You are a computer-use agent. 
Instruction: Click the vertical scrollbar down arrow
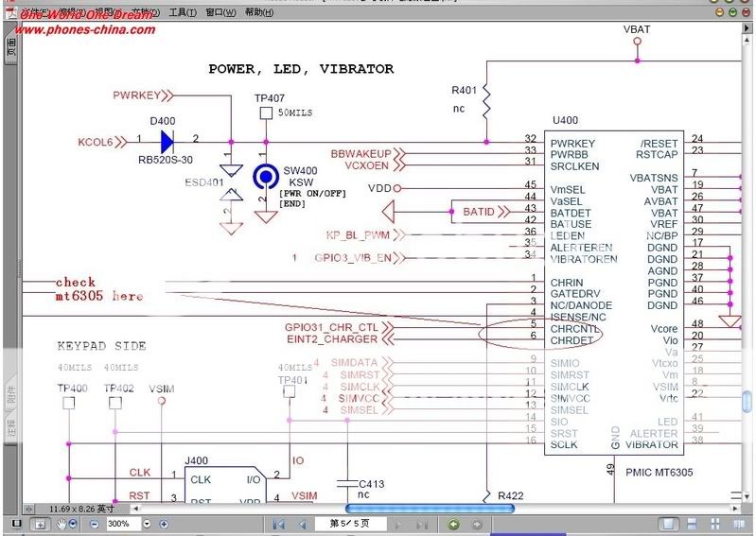pyautogui.click(x=747, y=496)
